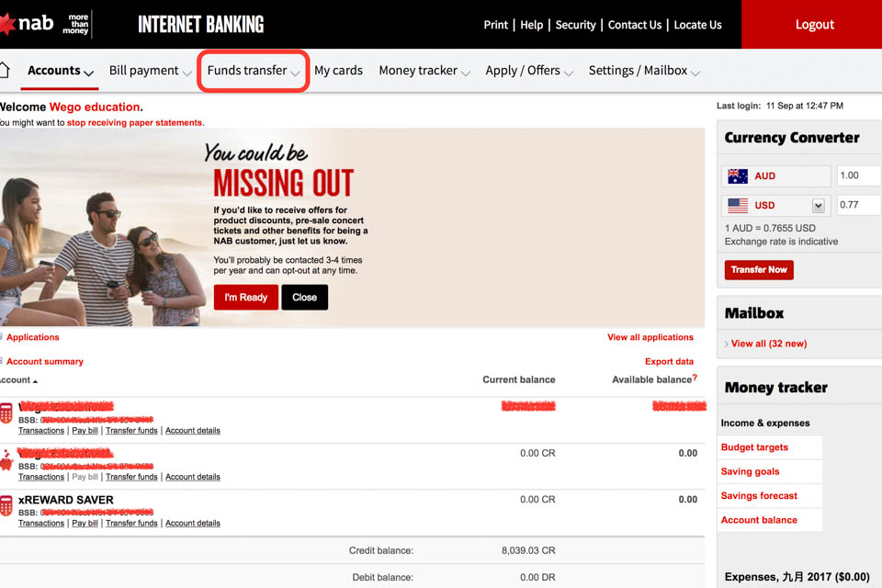The image size is (882, 588).
Task: Click the Mailbox panel heading
Action: coord(753,313)
